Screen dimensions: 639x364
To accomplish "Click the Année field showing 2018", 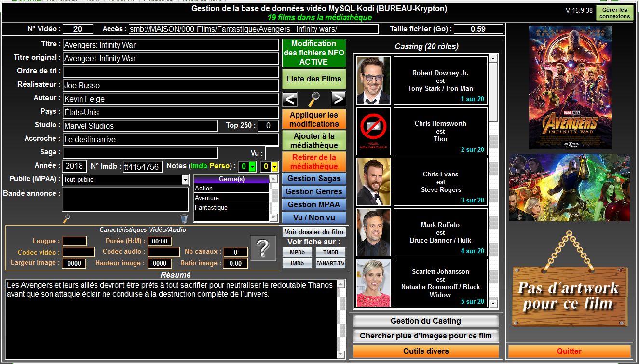I will pyautogui.click(x=74, y=166).
